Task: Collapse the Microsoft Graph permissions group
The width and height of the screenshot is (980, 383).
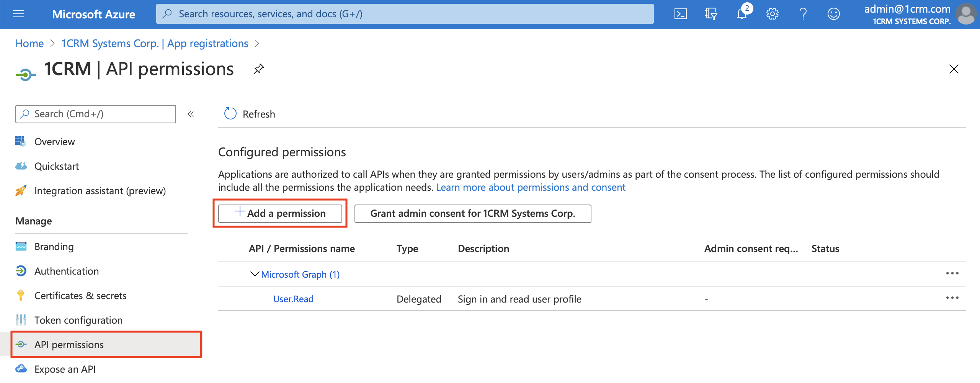Action: (x=255, y=274)
